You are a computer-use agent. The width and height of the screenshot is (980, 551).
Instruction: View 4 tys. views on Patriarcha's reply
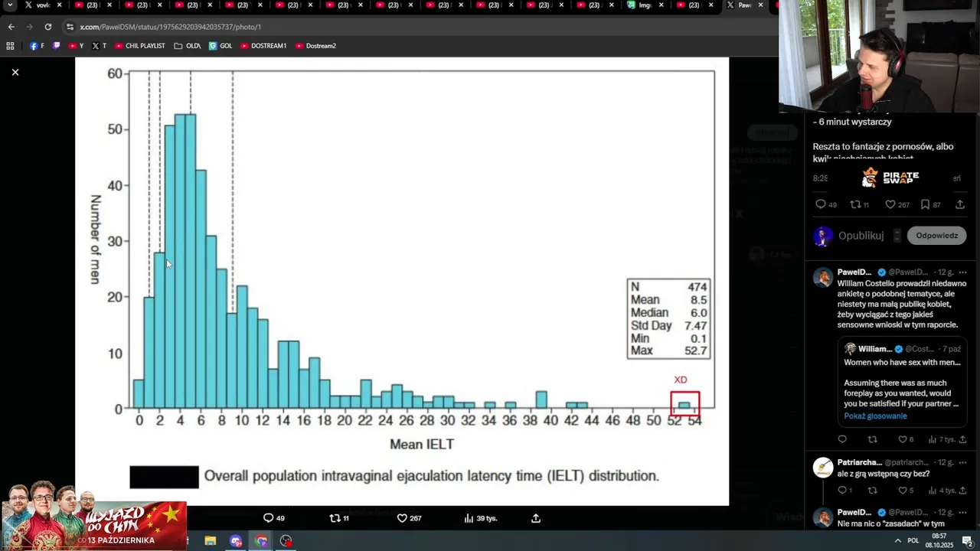coord(942,491)
